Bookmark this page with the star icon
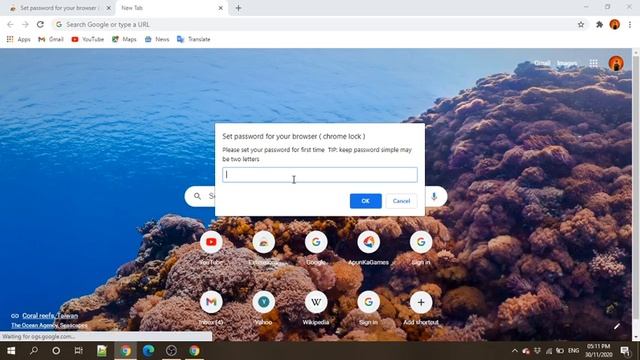This screenshot has height=360, width=640. coord(581,24)
